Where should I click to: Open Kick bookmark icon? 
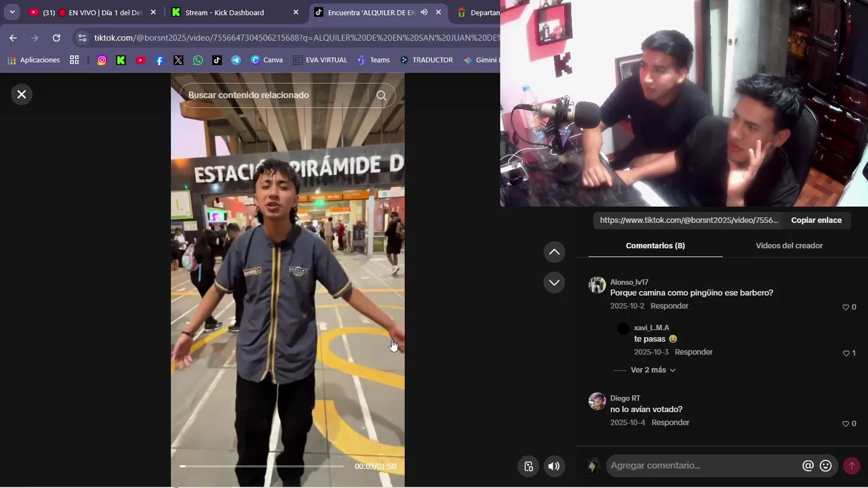(121, 60)
